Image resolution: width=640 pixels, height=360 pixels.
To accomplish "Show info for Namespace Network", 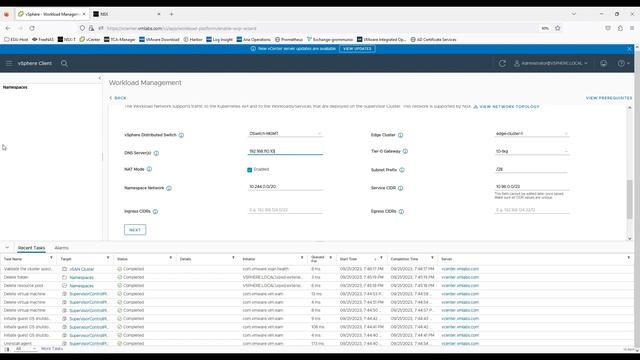I will click(x=169, y=188).
